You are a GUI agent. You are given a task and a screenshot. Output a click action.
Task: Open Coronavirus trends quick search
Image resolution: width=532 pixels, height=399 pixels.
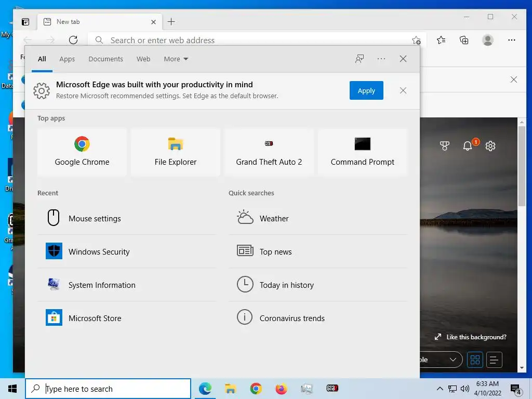click(318, 318)
